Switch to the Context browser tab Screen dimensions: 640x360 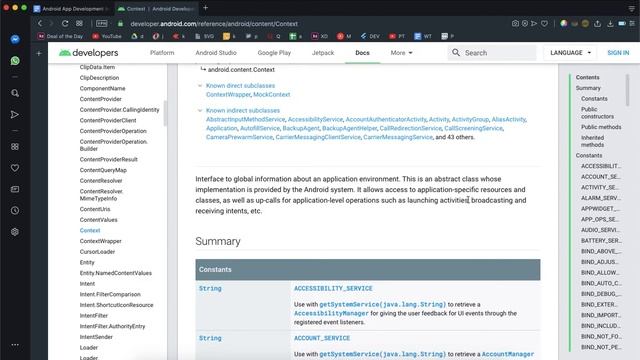click(x=156, y=9)
